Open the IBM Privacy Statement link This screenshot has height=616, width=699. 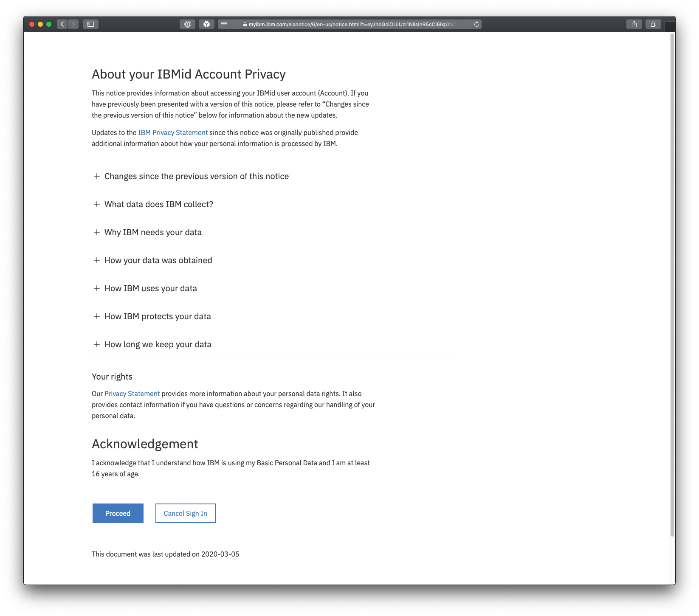(172, 132)
